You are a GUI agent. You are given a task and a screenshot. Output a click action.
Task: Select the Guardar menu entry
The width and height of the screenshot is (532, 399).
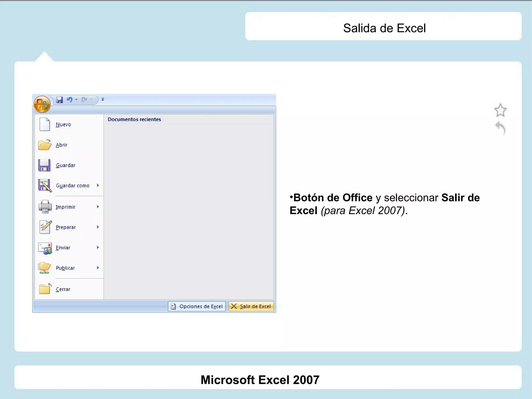(x=69, y=165)
